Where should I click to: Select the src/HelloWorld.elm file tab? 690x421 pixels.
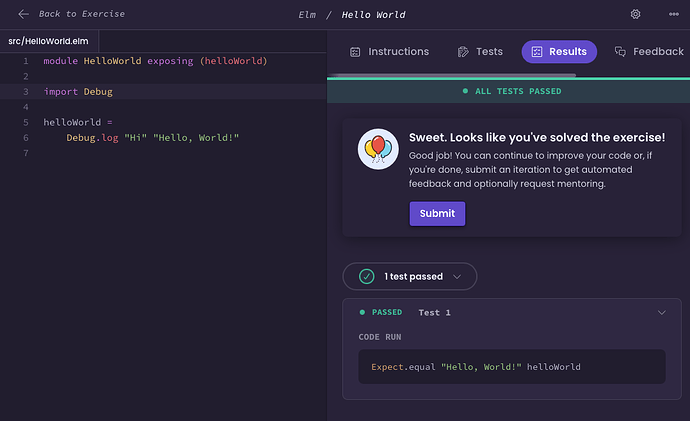coord(49,41)
